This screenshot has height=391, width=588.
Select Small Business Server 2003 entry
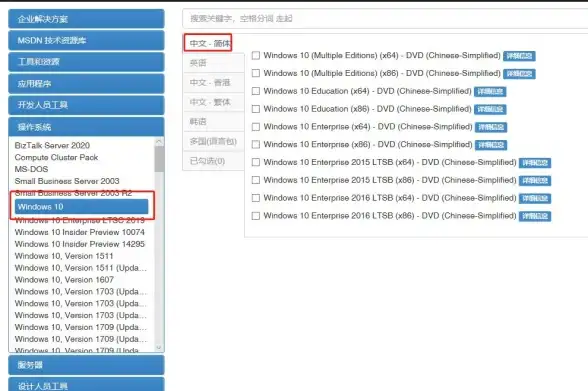click(x=67, y=181)
